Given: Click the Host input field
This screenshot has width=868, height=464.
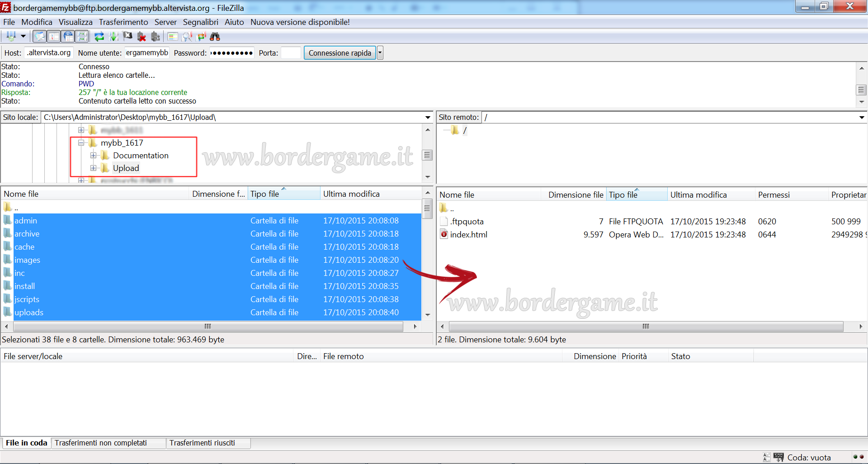Looking at the screenshot, I should tap(49, 53).
